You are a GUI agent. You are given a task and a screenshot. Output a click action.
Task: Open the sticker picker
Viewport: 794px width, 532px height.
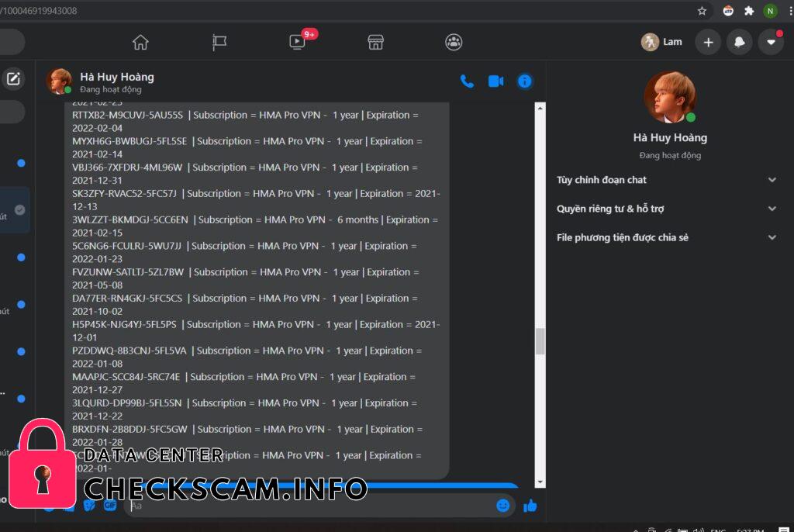click(89, 505)
